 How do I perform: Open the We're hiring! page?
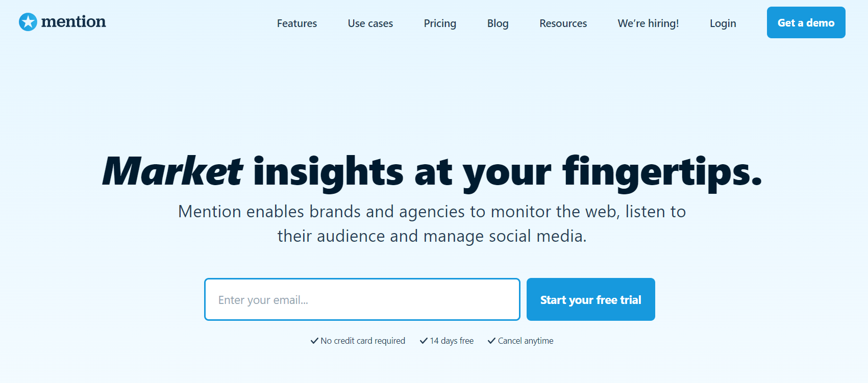(648, 23)
